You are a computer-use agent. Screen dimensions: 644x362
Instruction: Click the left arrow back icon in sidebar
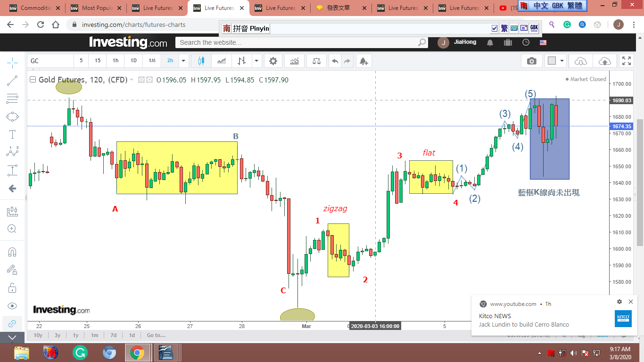click(12, 189)
